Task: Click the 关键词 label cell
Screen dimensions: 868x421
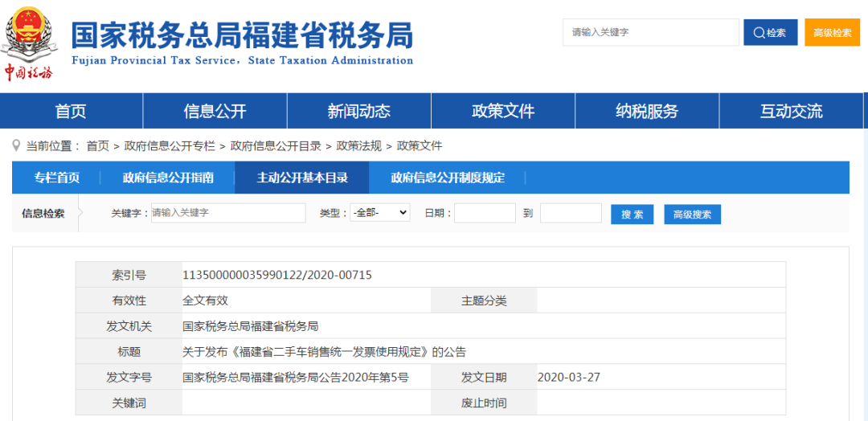Action: 129,403
